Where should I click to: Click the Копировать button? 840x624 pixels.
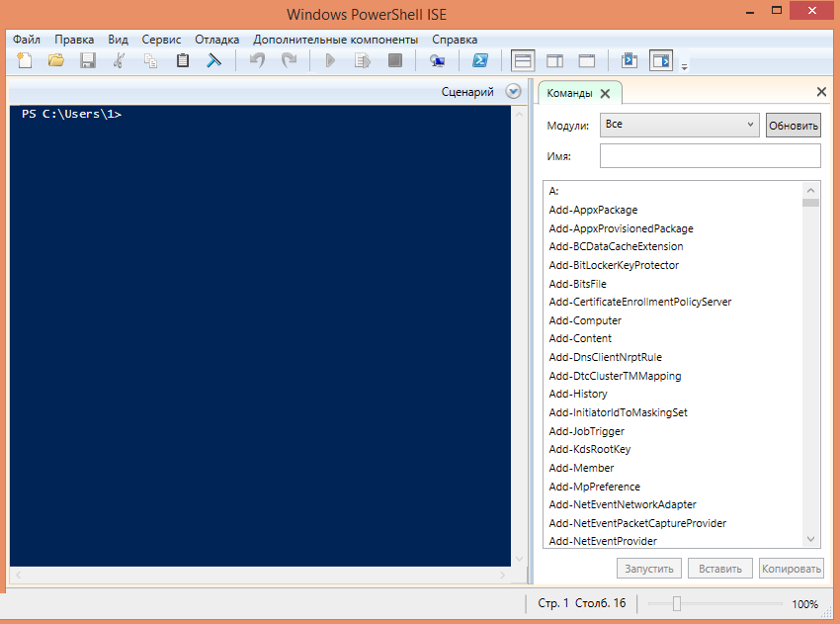[792, 569]
